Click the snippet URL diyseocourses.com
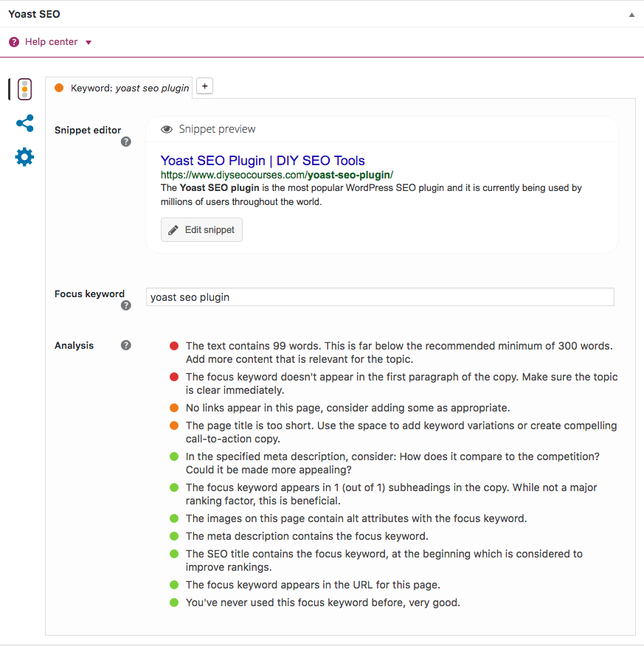This screenshot has width=644, height=646. pyautogui.click(x=277, y=175)
